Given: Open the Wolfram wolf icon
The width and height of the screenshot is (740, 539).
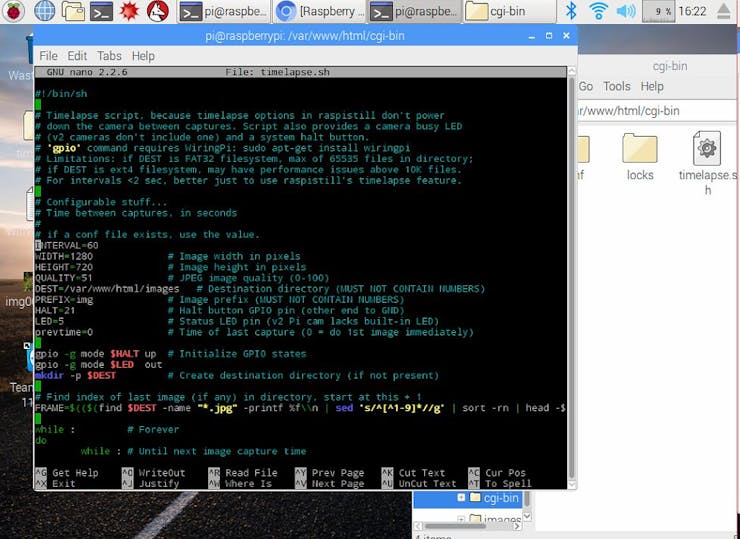Looking at the screenshot, I should tap(158, 11).
